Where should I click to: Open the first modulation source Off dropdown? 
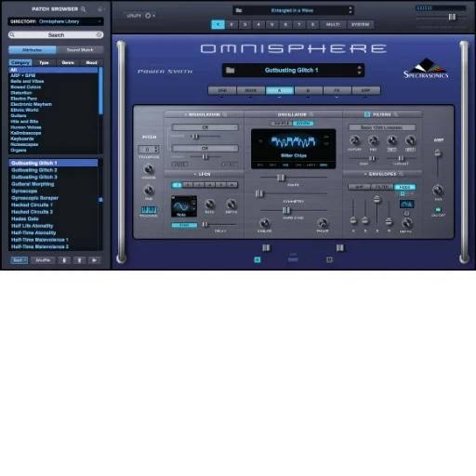pos(205,127)
